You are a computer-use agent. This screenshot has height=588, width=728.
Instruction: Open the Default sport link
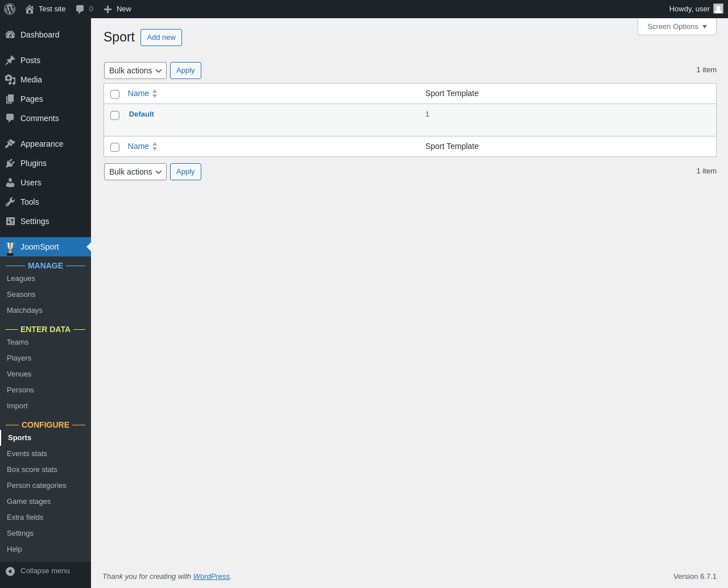click(142, 114)
